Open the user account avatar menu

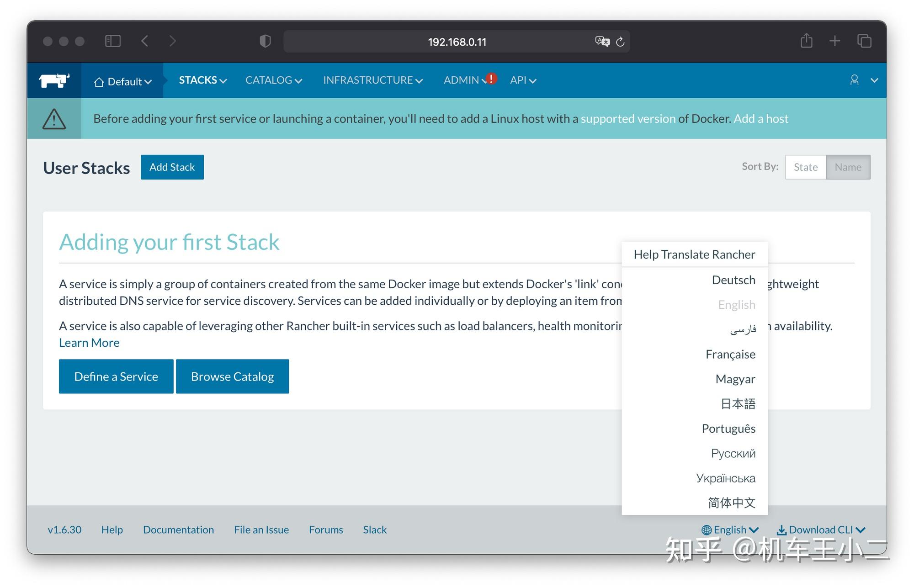(x=854, y=80)
